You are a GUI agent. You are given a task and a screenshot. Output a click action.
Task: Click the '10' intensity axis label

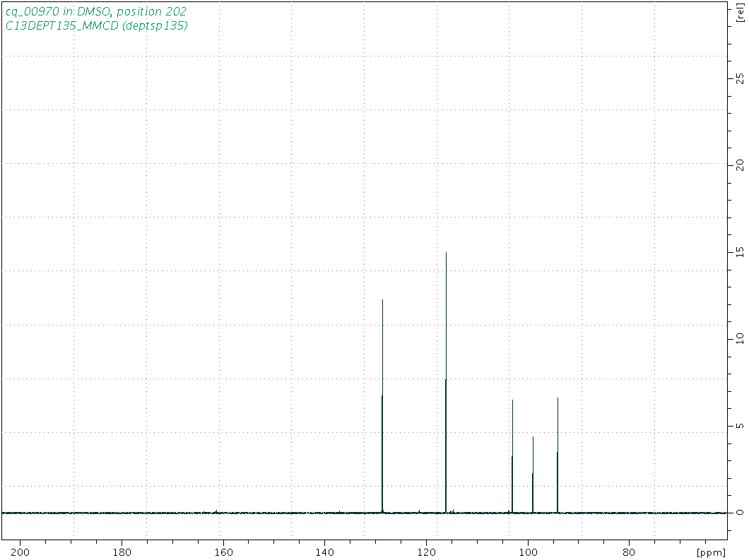click(740, 338)
